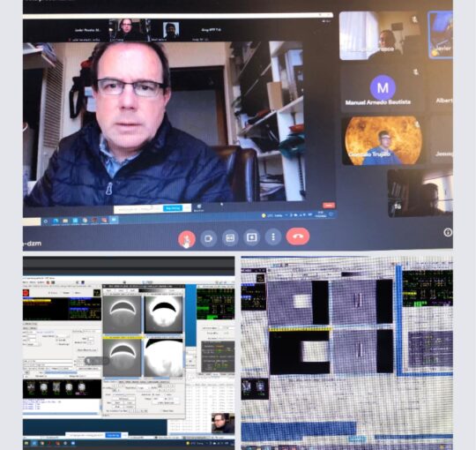Click the small red button in shared screen
The width and height of the screenshot is (476, 450).
coord(329,206)
